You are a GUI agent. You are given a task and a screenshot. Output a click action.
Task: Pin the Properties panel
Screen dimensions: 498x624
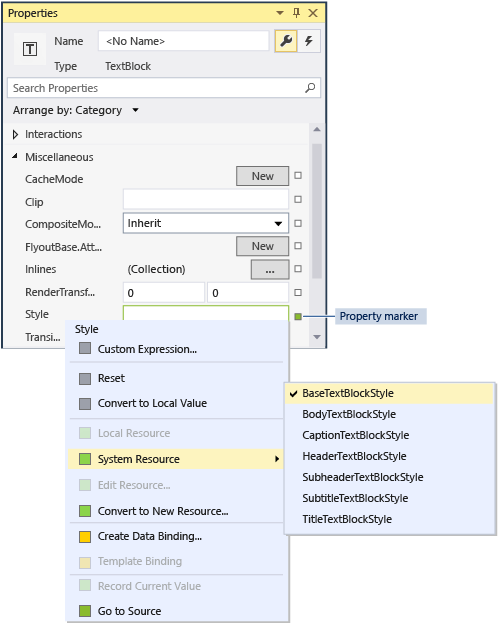pyautogui.click(x=297, y=13)
